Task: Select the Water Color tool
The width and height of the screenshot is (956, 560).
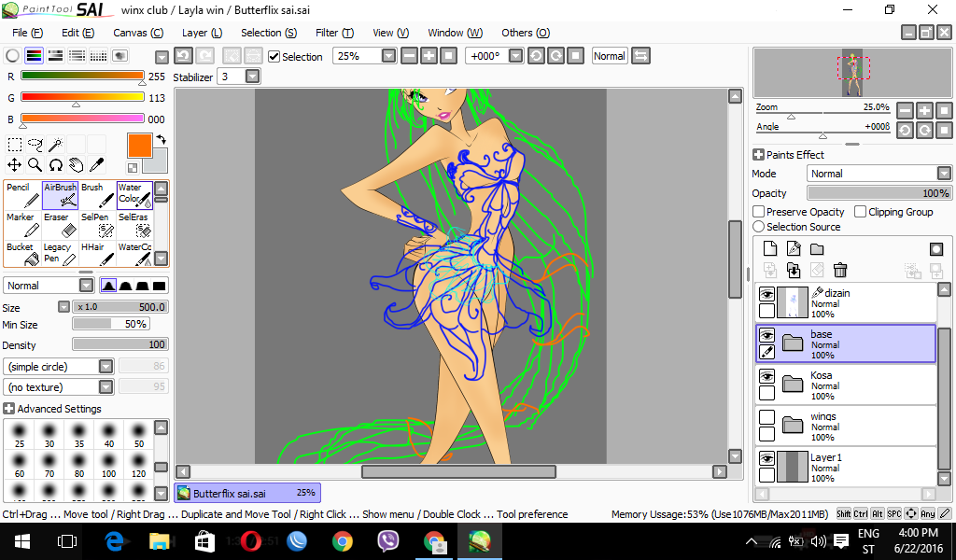Action: 134,195
